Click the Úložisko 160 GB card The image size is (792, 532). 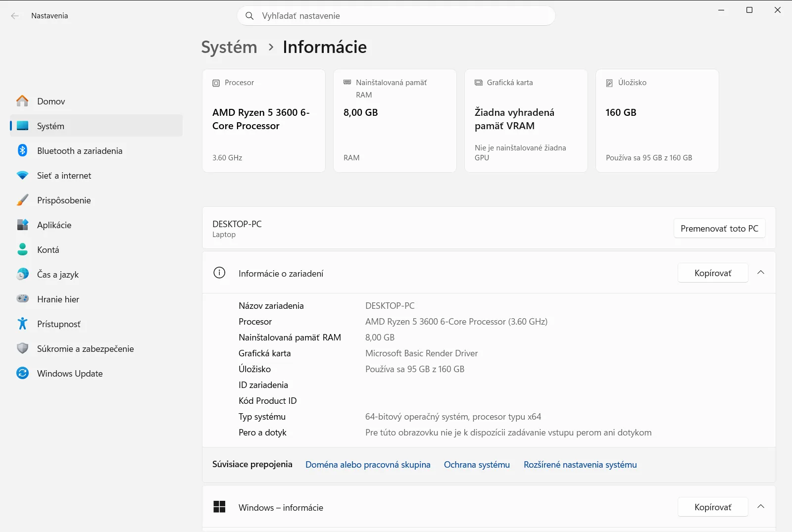pyautogui.click(x=657, y=121)
